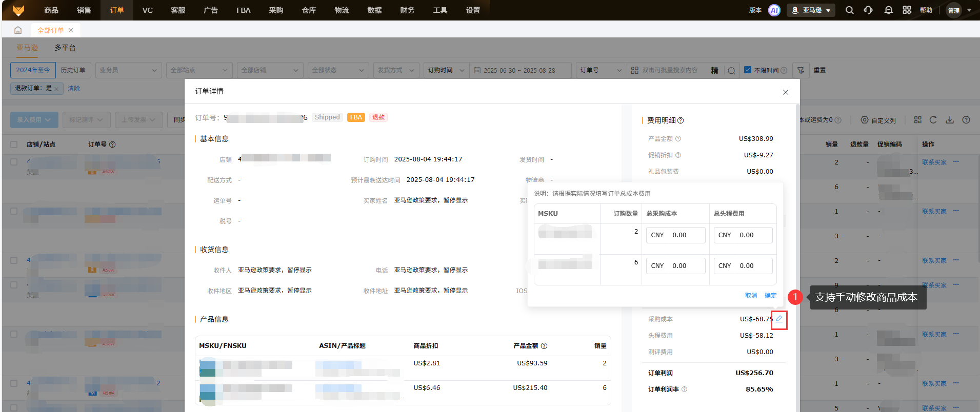Click the home icon tab
The image size is (980, 412).
click(18, 30)
